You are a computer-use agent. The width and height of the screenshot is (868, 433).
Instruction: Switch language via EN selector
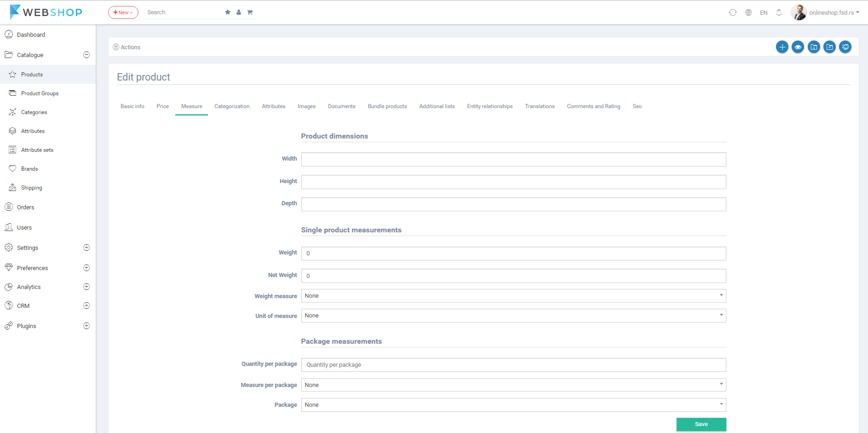pos(764,13)
